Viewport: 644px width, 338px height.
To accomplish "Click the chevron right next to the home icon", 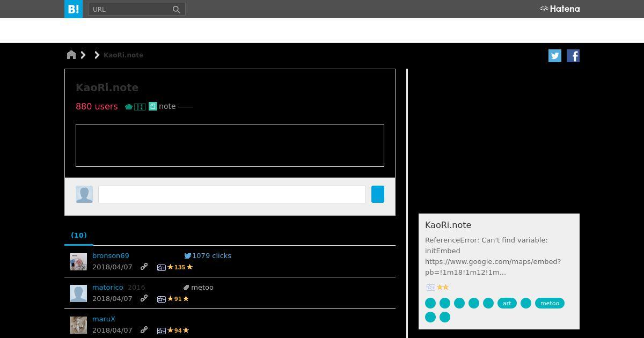I will 83,55.
